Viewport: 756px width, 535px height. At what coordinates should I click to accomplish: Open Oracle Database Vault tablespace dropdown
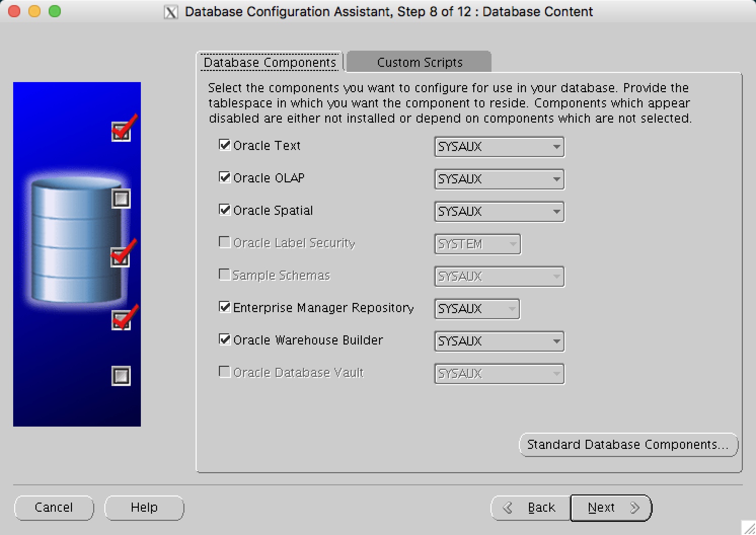[499, 373]
